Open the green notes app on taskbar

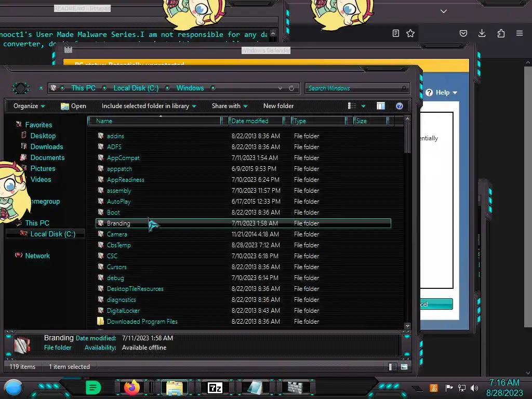[94, 388]
